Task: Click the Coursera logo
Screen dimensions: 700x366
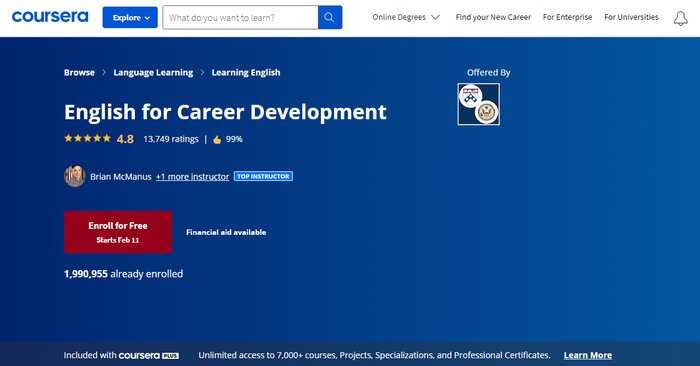Action: 50,17
